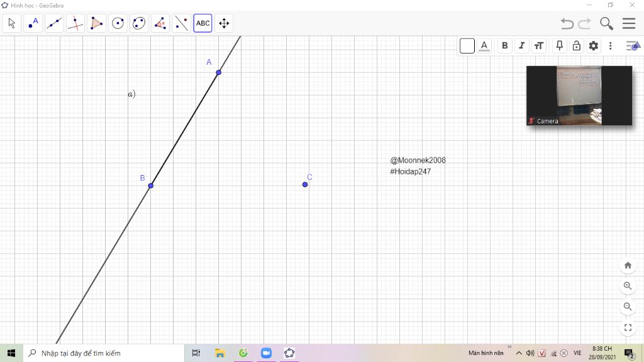Click the @Moonnek2008 text

coord(418,161)
